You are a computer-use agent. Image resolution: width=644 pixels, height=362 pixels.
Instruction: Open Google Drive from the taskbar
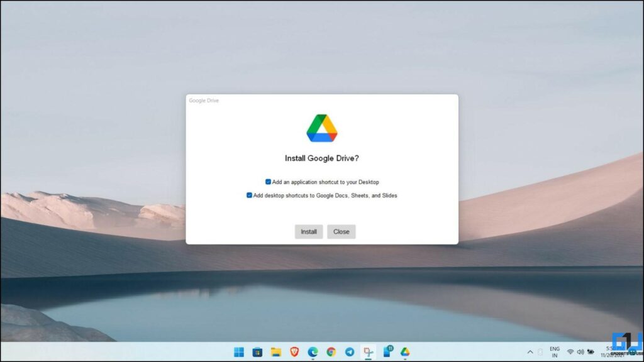point(406,353)
